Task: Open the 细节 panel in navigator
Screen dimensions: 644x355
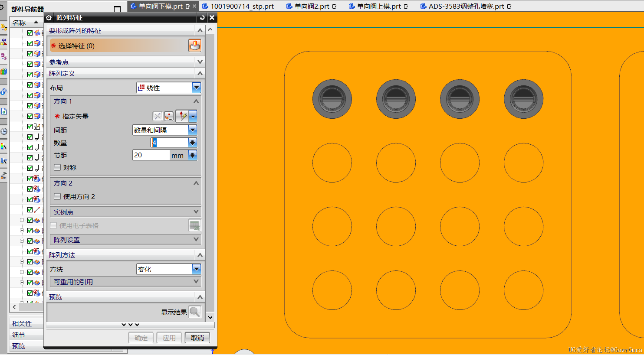Action: 26,335
